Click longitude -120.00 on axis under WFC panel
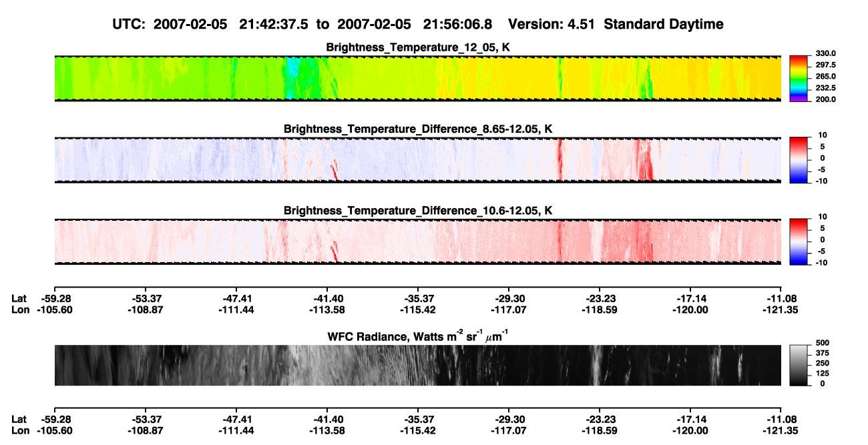This screenshot has height=445, width=868. tap(690, 430)
